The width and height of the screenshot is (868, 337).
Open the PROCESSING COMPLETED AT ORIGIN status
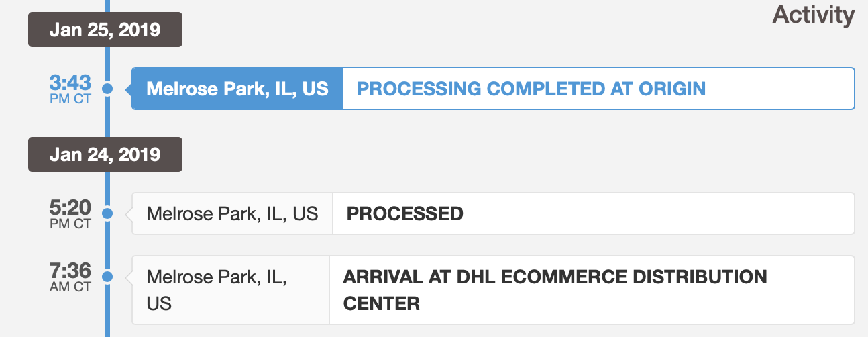click(x=531, y=89)
